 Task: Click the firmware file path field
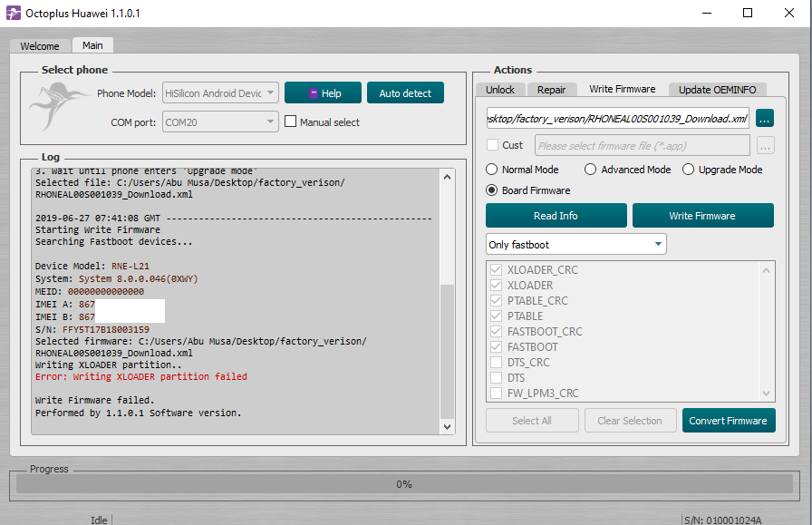point(617,118)
